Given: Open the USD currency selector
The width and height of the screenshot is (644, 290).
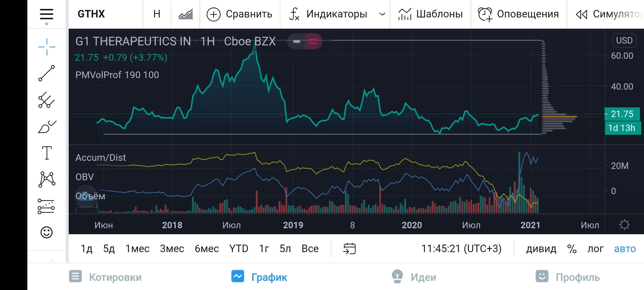Looking at the screenshot, I should pyautogui.click(x=624, y=41).
